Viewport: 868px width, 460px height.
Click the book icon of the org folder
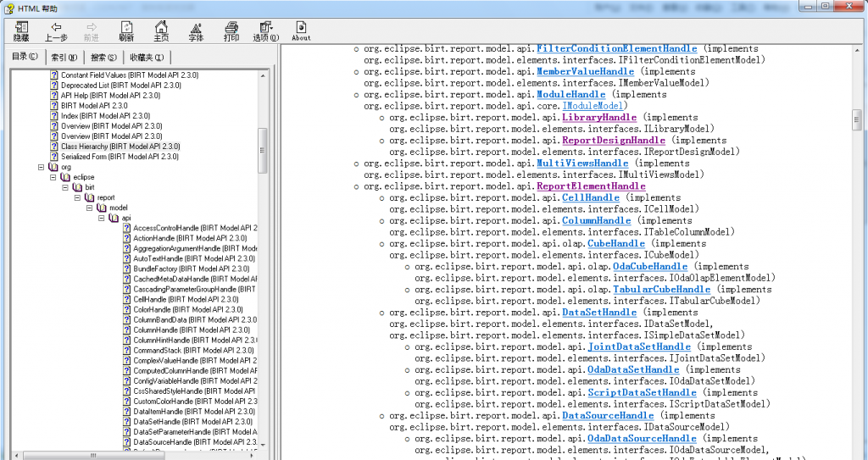(x=53, y=167)
